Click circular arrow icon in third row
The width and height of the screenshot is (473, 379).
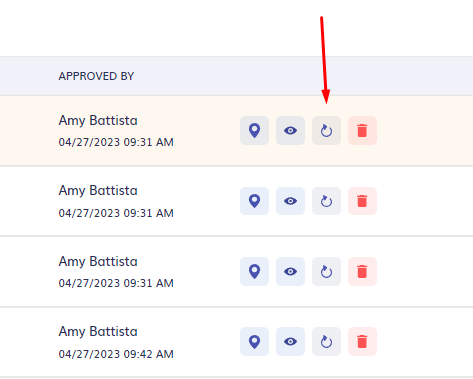[326, 271]
